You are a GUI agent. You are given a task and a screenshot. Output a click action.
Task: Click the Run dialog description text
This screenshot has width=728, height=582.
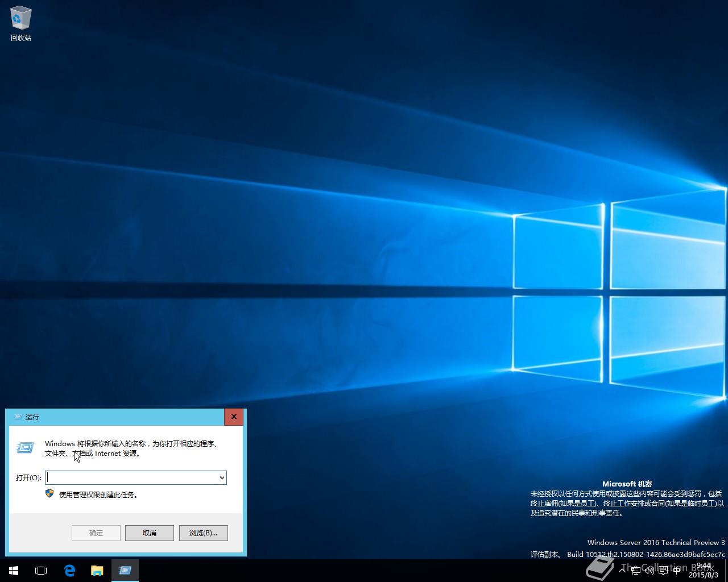132,448
